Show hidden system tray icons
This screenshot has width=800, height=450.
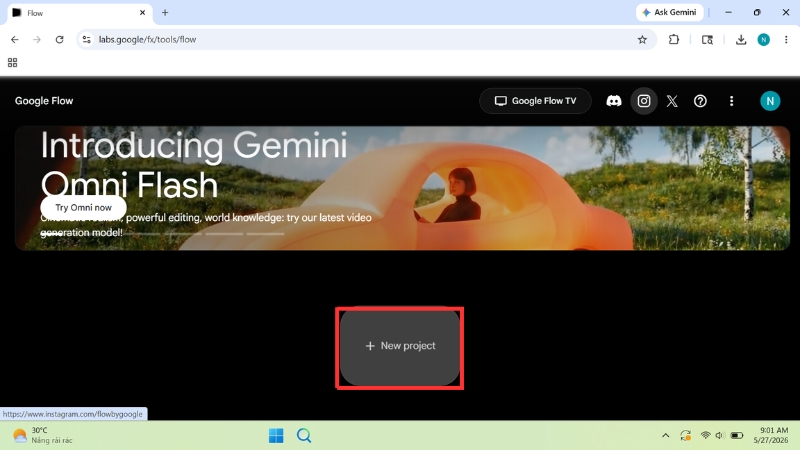tap(665, 435)
